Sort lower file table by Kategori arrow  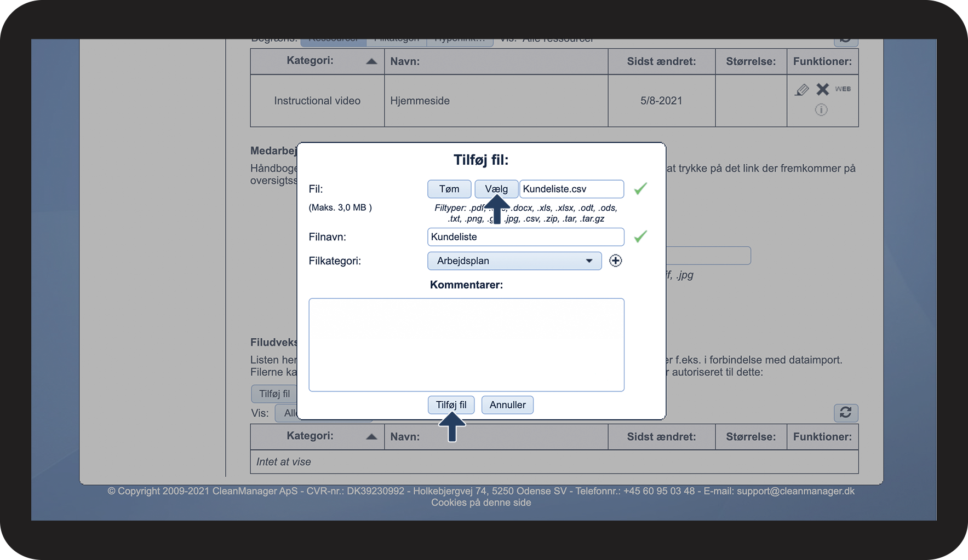coord(371,436)
